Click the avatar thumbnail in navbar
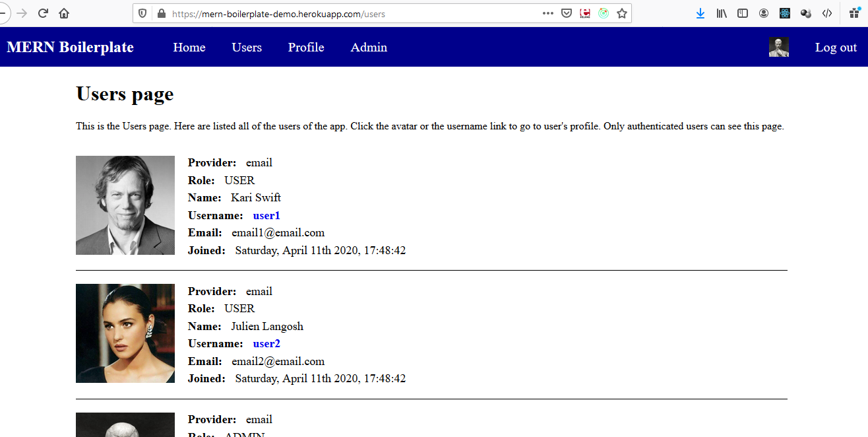868x437 pixels. (x=779, y=47)
